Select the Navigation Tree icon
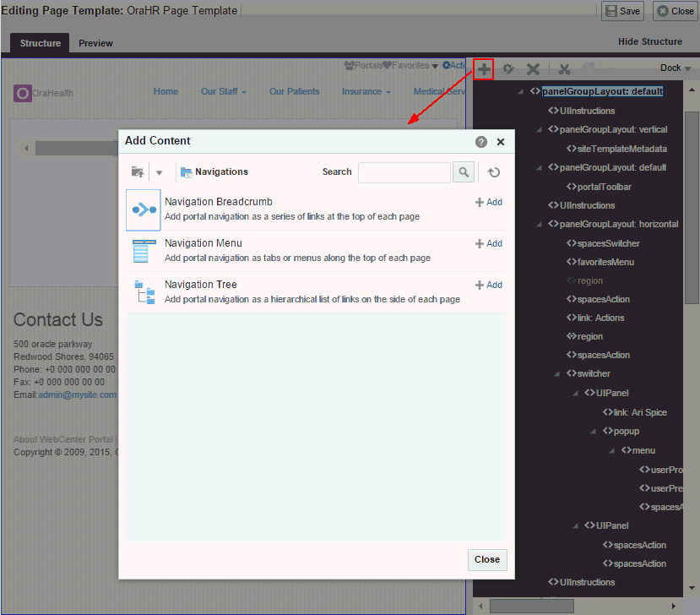Screen dimensions: 700x615 144,292
